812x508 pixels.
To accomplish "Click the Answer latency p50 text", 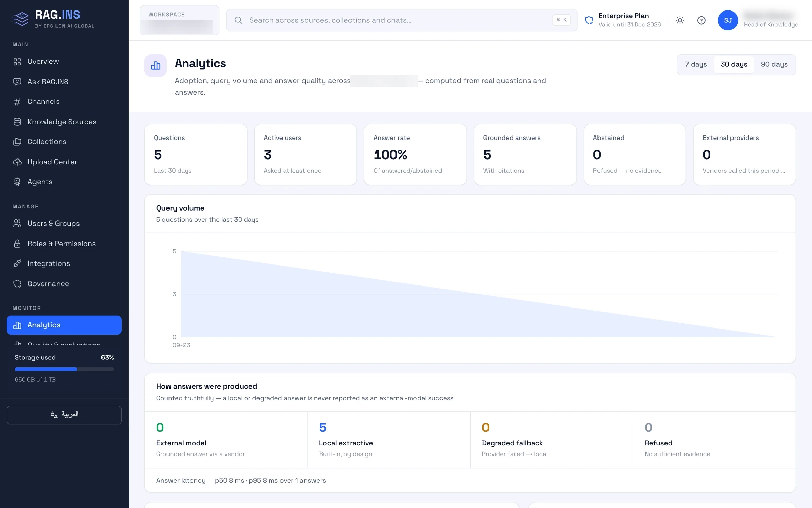I will [241, 481].
